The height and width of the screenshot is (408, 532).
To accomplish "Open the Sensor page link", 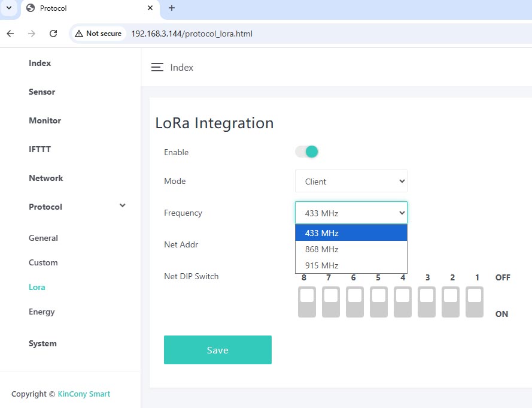I will (42, 92).
